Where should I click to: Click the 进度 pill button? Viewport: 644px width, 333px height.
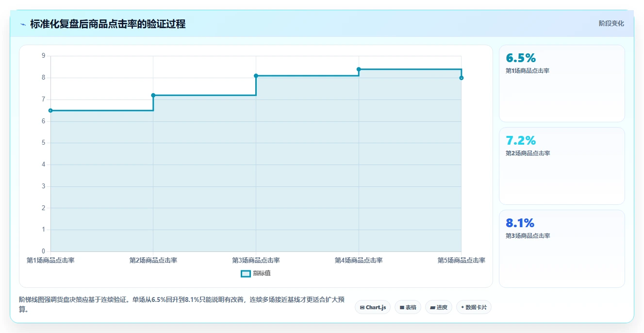[x=439, y=307]
